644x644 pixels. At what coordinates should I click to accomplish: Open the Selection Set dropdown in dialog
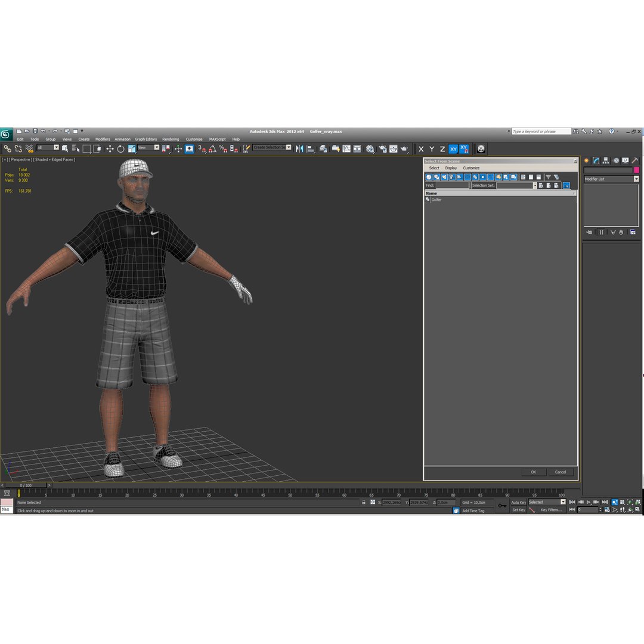pyautogui.click(x=535, y=185)
